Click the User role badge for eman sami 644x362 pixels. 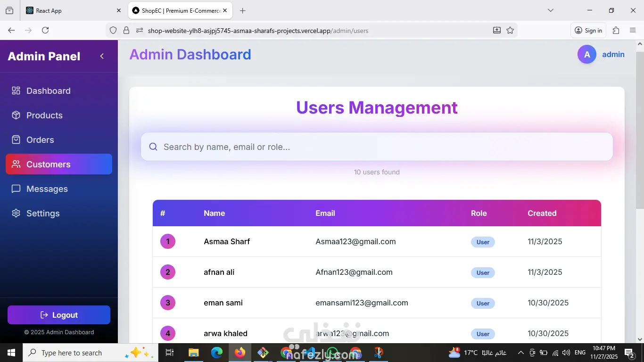coord(483,304)
